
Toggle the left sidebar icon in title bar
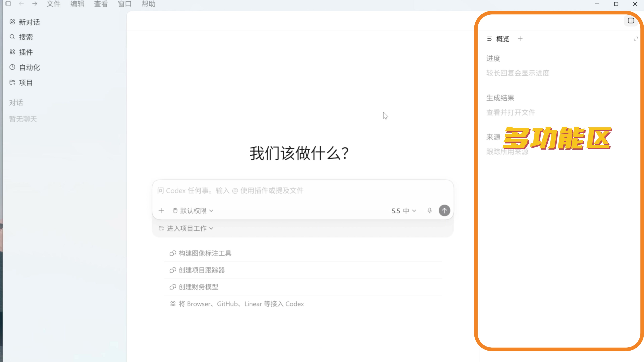click(x=8, y=4)
